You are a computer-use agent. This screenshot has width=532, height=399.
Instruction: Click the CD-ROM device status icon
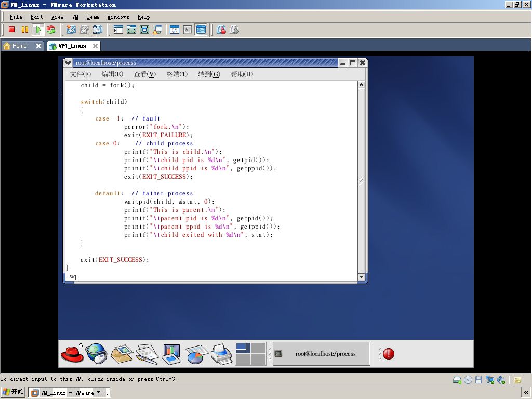tap(468, 380)
